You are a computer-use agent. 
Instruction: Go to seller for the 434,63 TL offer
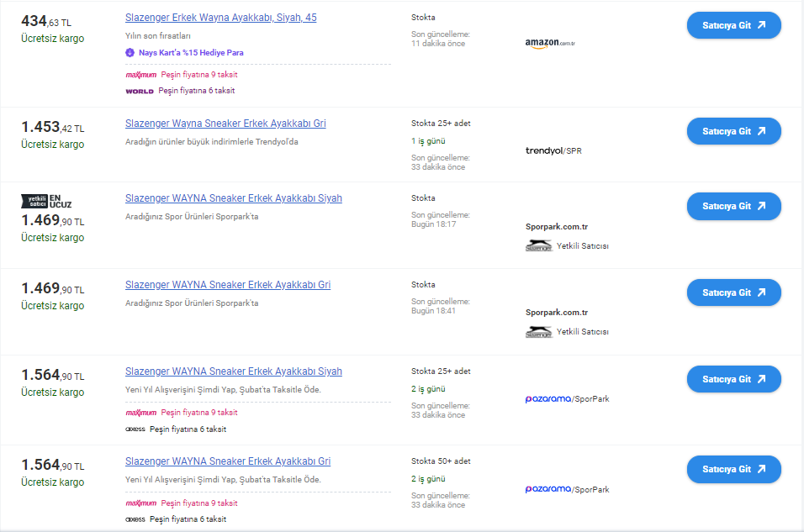(733, 25)
